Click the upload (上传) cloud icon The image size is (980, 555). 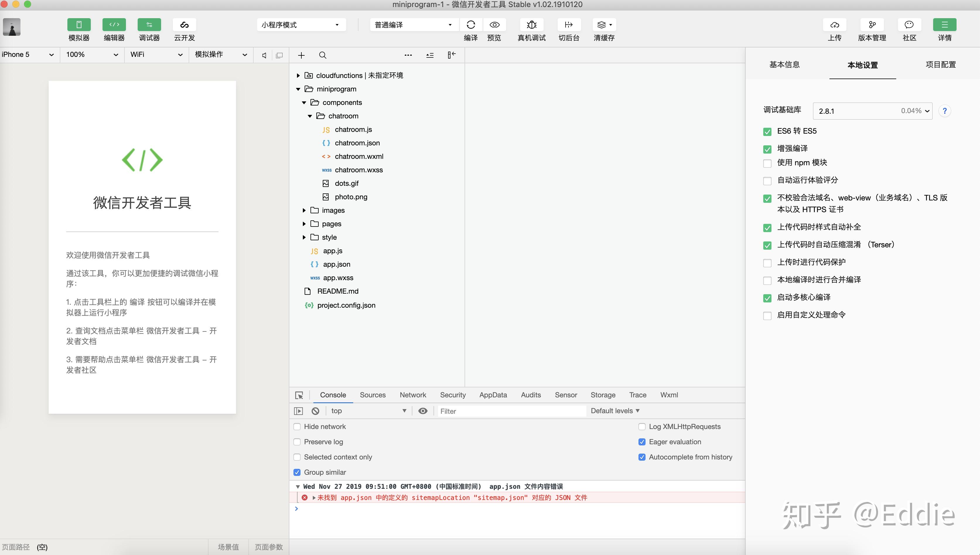(x=834, y=25)
